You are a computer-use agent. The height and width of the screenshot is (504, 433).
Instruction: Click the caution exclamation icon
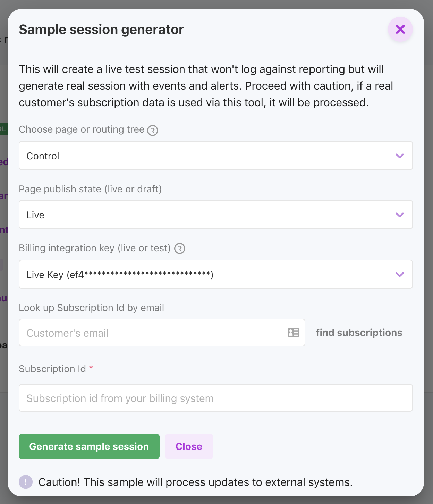coord(26,482)
